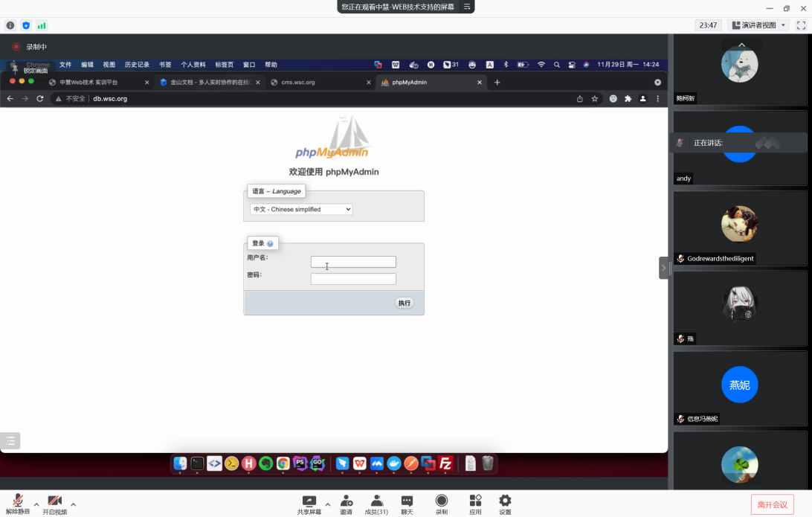Open Spotlight search in menu bar
Screen dimensions: 812x517
[557, 65]
